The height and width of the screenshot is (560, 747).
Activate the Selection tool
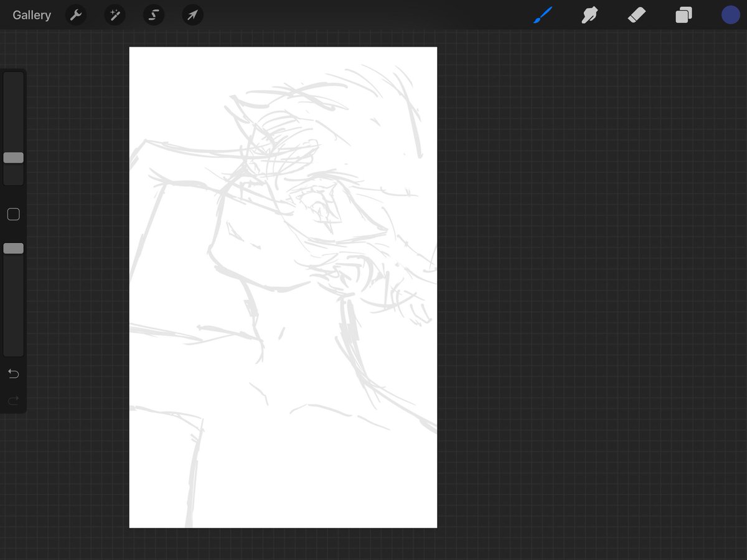pos(154,15)
